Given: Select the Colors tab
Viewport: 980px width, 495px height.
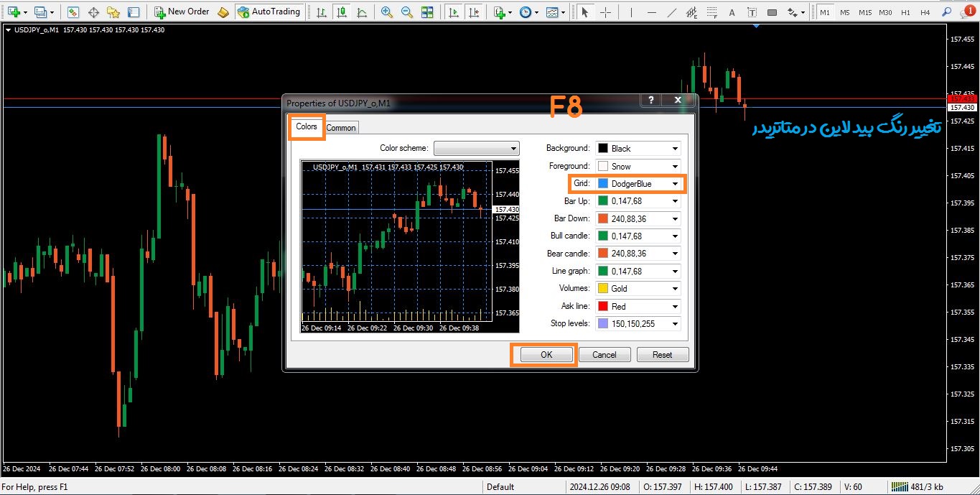Looking at the screenshot, I should point(307,126).
